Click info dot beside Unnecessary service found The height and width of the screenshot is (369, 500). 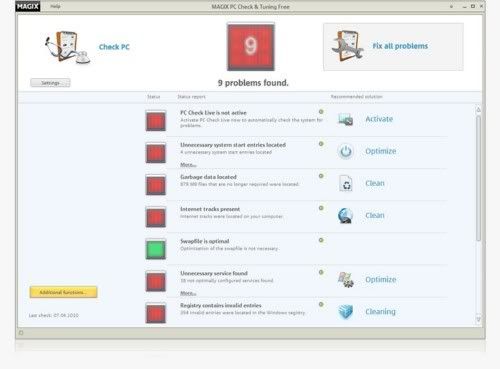pos(321,272)
